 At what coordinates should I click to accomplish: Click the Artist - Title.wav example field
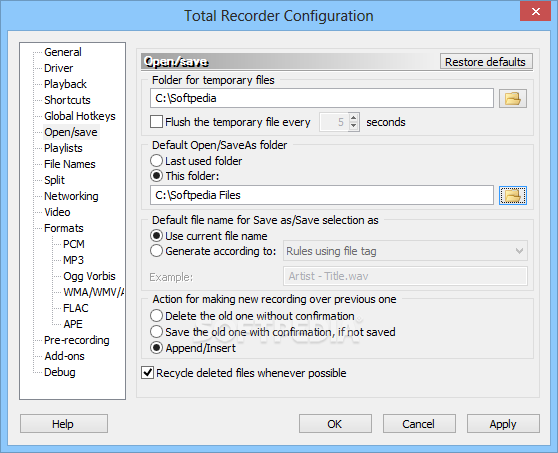[x=405, y=276]
